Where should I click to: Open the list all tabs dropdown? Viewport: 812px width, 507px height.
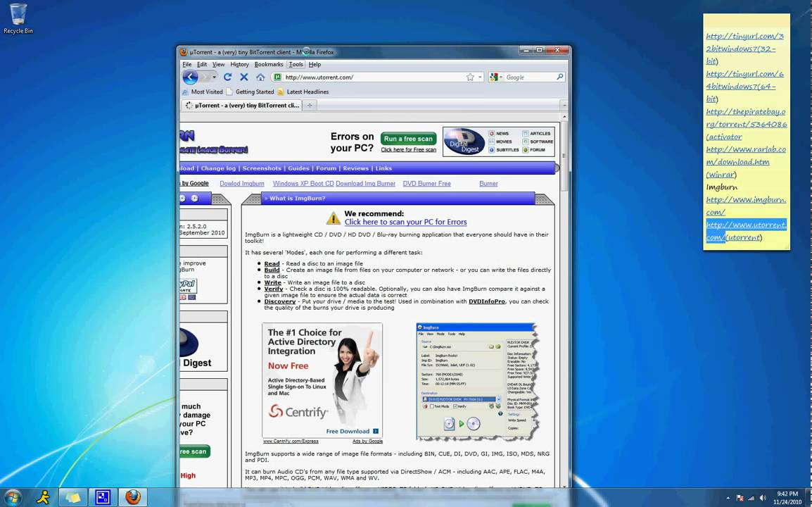pos(564,105)
